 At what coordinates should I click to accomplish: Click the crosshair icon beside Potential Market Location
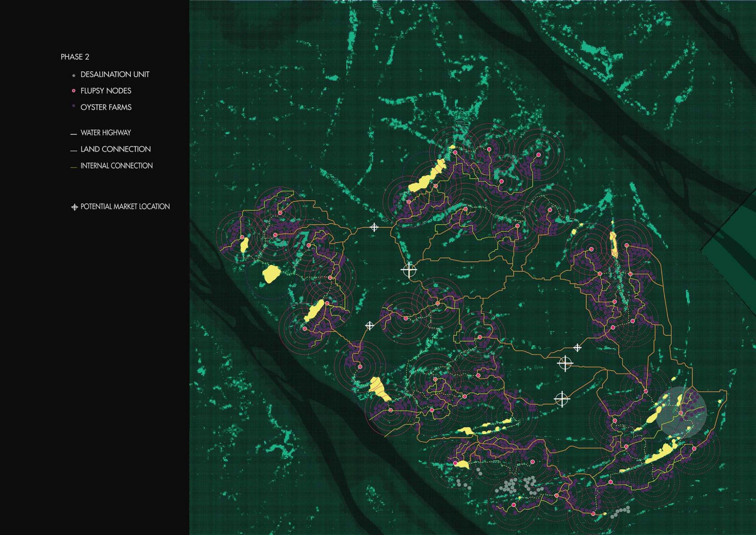point(74,207)
